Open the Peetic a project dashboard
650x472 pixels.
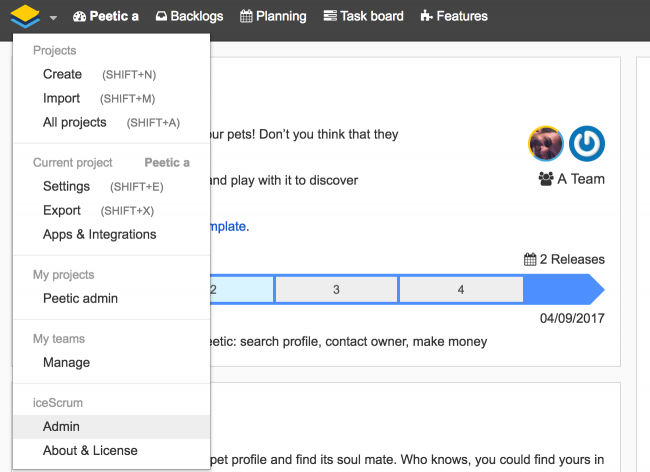(106, 16)
